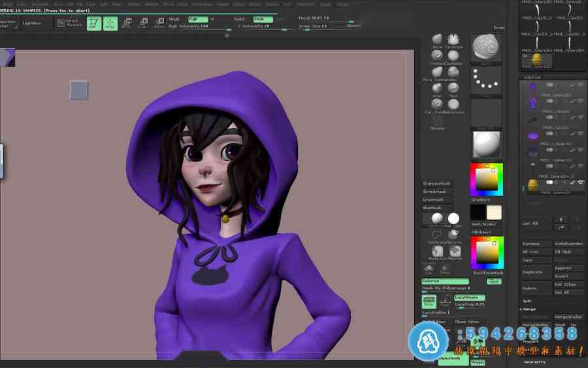The height and width of the screenshot is (368, 588).
Task: Pick a hue in the upper color picker
Action: click(x=487, y=179)
